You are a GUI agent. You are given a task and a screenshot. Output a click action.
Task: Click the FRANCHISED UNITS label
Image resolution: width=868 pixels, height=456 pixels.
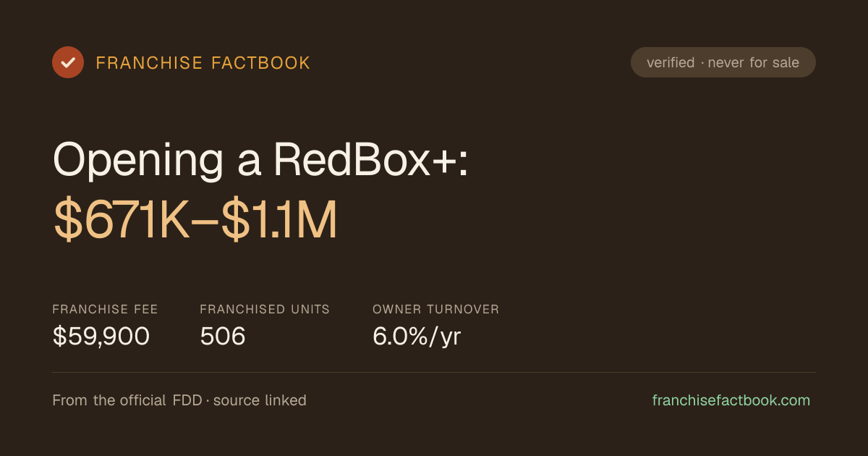[x=265, y=309]
